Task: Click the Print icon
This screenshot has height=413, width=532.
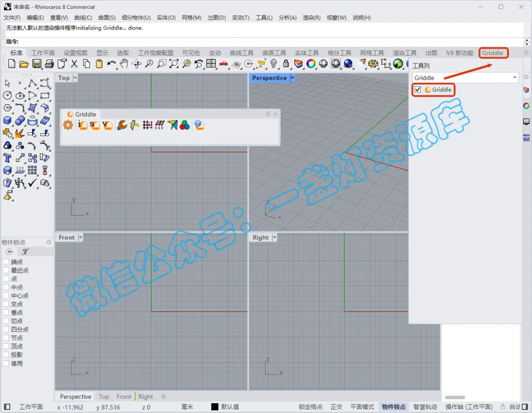Action: (x=49, y=64)
